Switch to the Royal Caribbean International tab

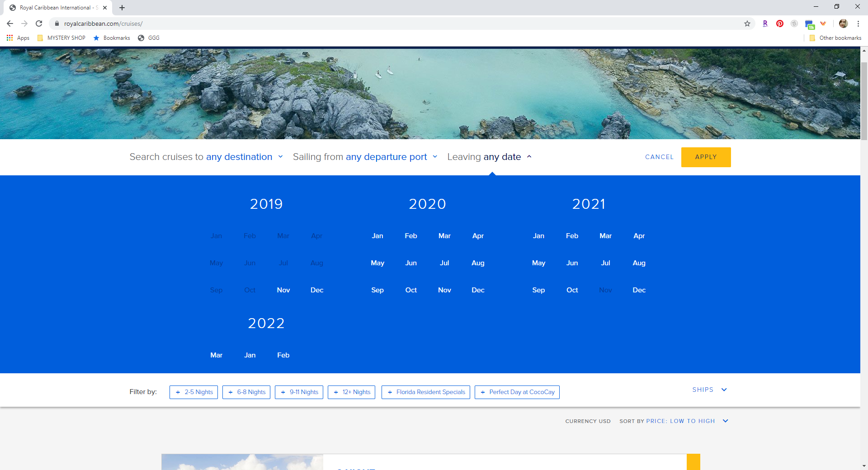(54, 7)
